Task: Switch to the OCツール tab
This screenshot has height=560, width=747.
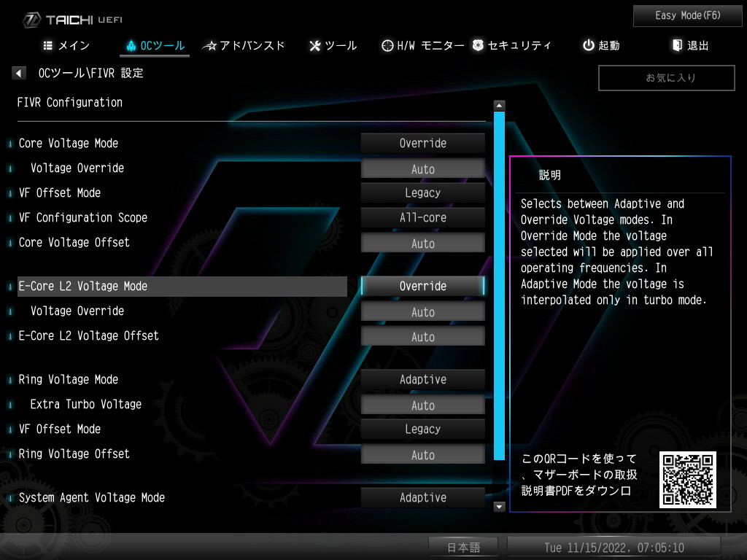Action: coord(155,46)
